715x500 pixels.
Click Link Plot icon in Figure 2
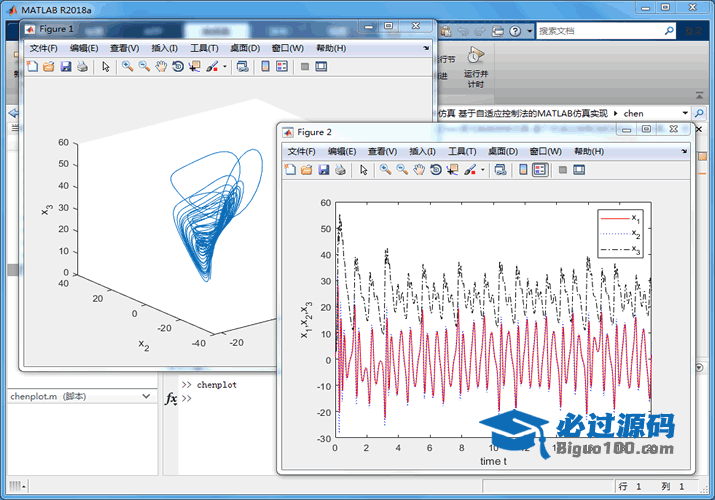[501, 170]
